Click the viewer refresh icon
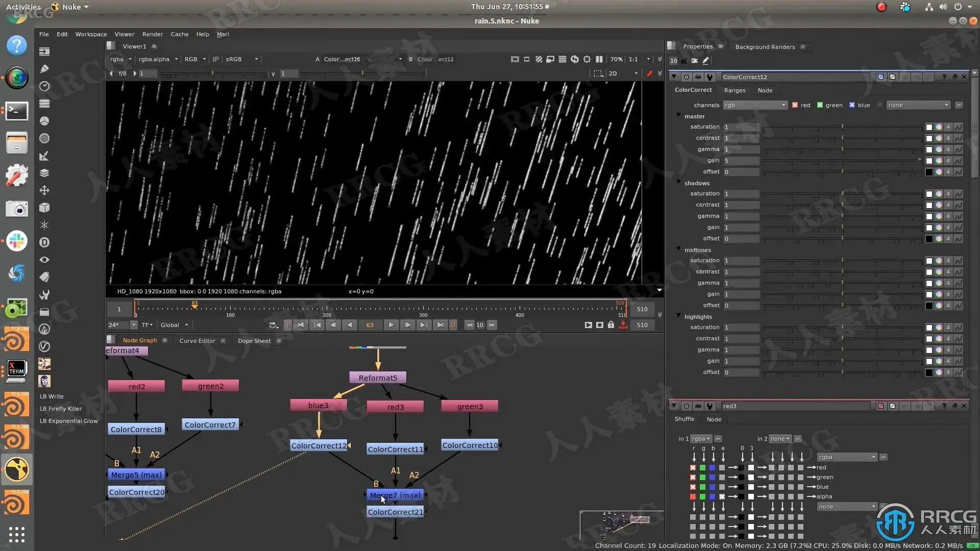This screenshot has width=980, height=551. point(575,59)
